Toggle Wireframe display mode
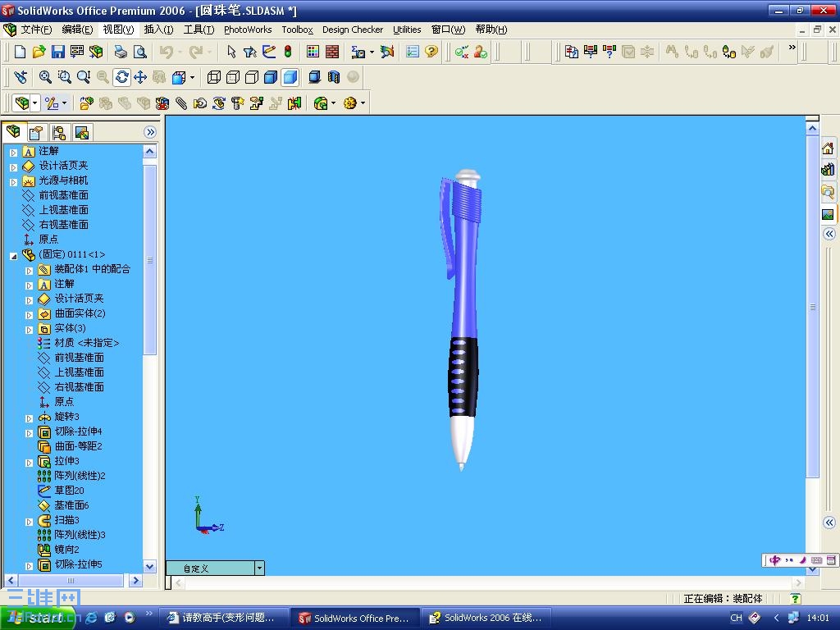840x630 pixels. coord(214,77)
